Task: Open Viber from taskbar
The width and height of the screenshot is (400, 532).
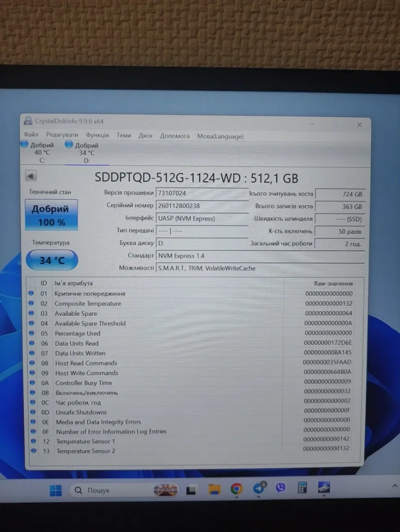Action: [x=280, y=488]
